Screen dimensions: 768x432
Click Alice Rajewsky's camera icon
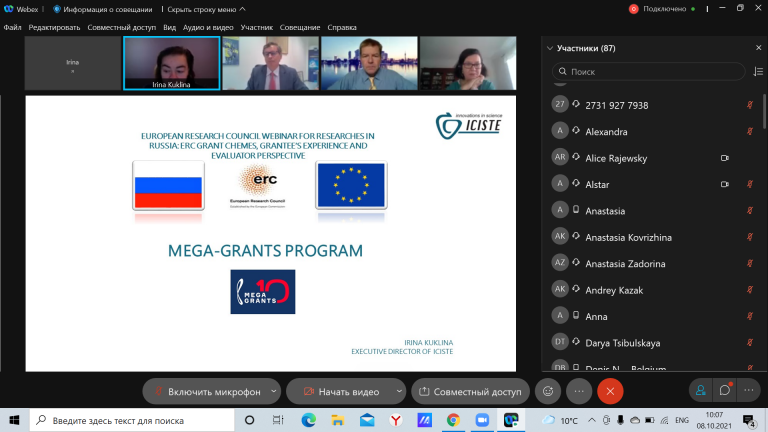point(725,158)
